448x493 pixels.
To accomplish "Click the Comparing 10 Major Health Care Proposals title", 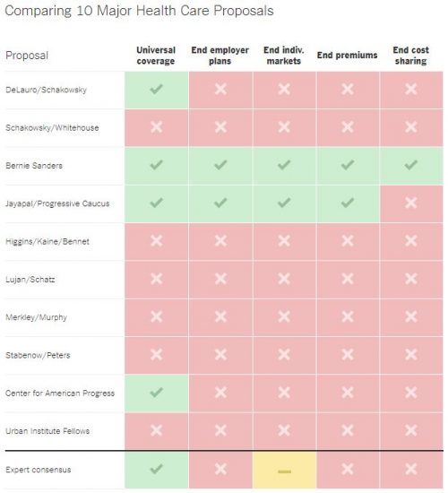I will tap(139, 11).
